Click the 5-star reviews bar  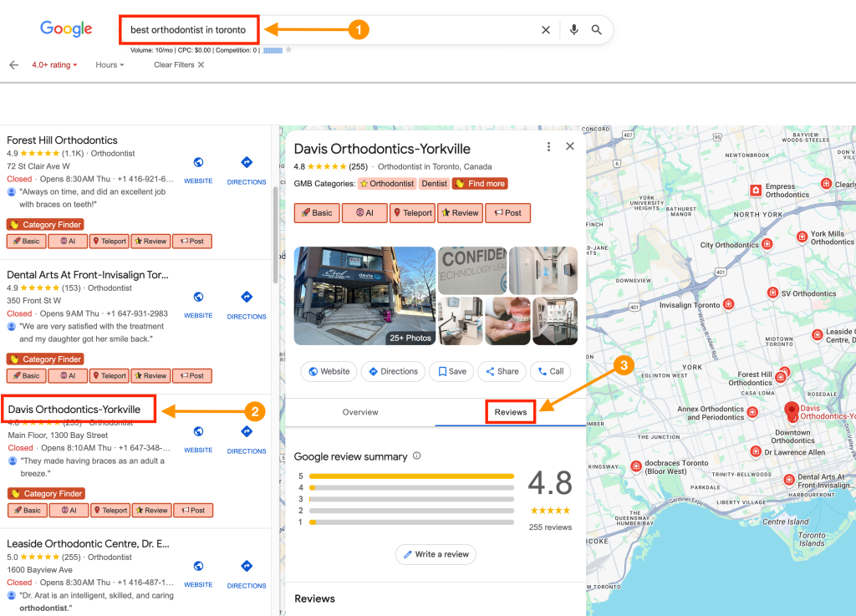[411, 476]
